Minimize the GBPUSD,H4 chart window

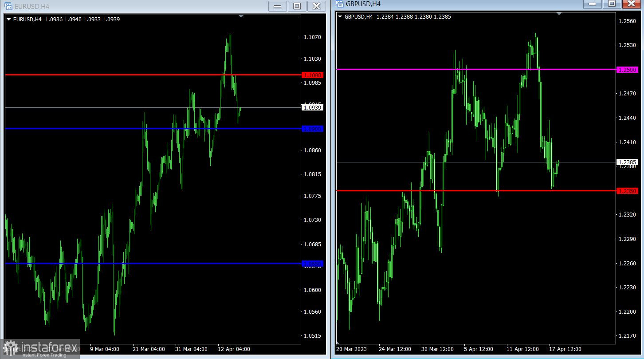pyautogui.click(x=592, y=4)
